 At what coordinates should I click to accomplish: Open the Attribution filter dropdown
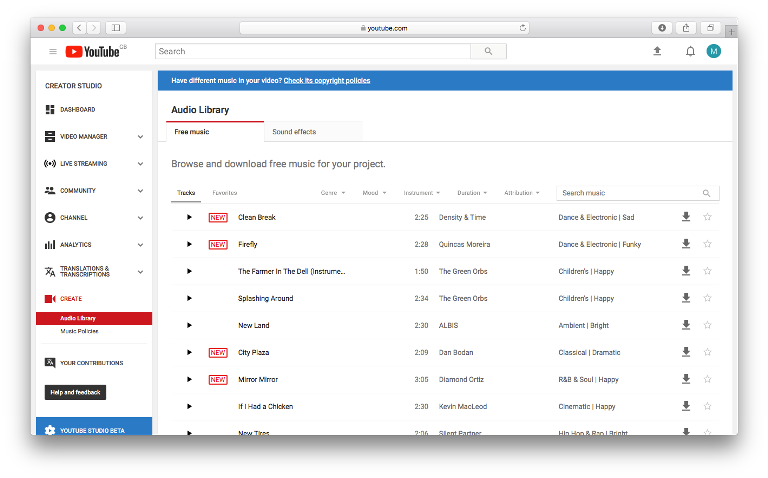tap(522, 193)
